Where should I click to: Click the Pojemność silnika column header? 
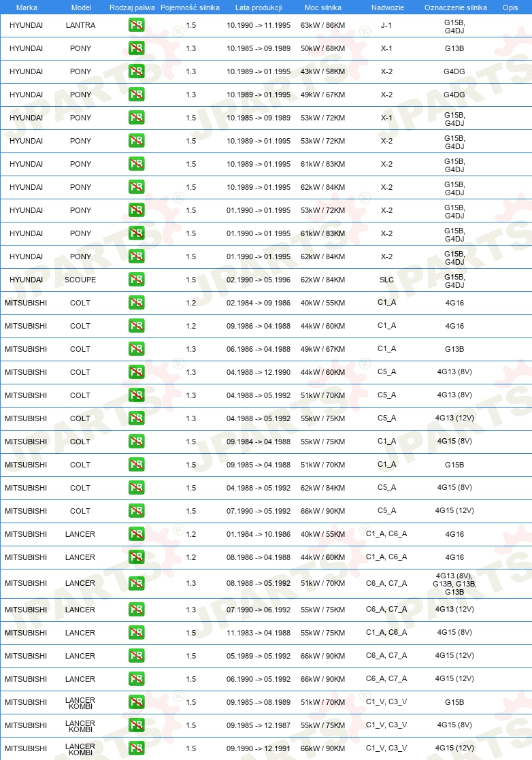click(190, 7)
